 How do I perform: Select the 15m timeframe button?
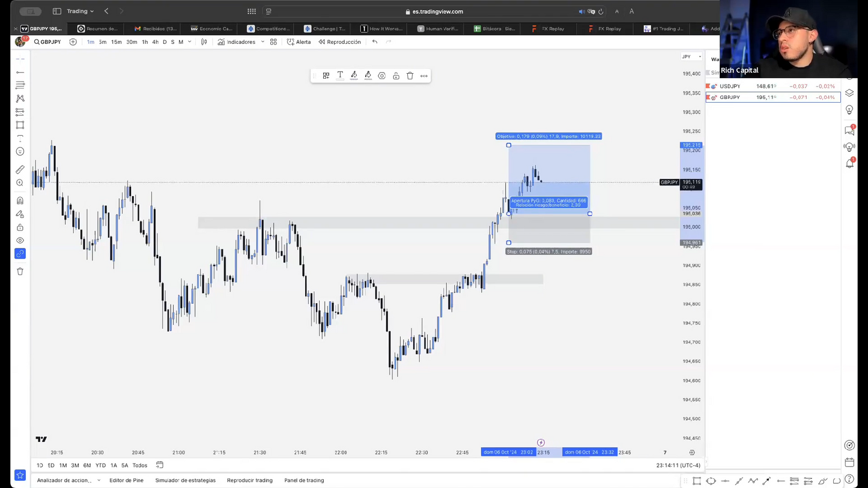(116, 42)
